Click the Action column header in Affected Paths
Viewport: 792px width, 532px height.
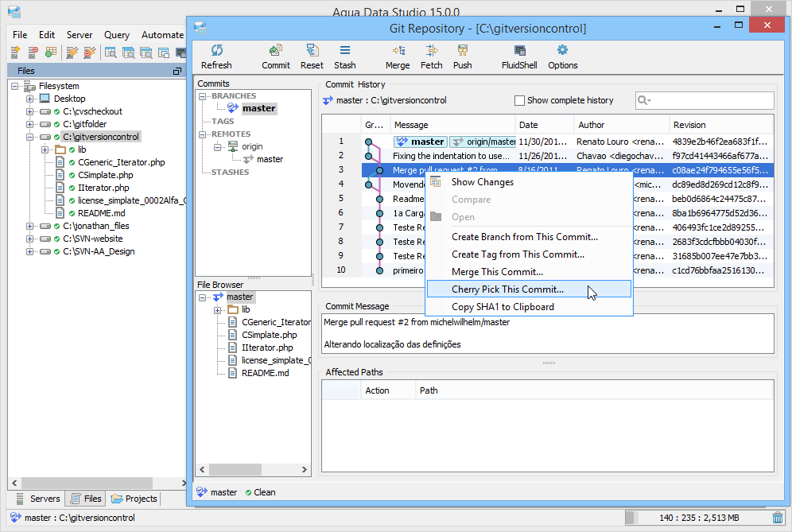(x=387, y=390)
